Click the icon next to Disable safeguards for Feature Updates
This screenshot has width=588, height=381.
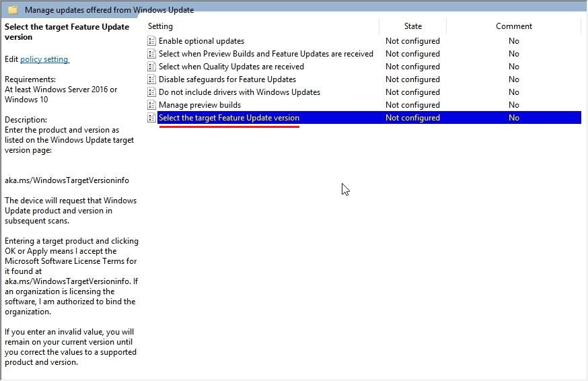pos(151,79)
